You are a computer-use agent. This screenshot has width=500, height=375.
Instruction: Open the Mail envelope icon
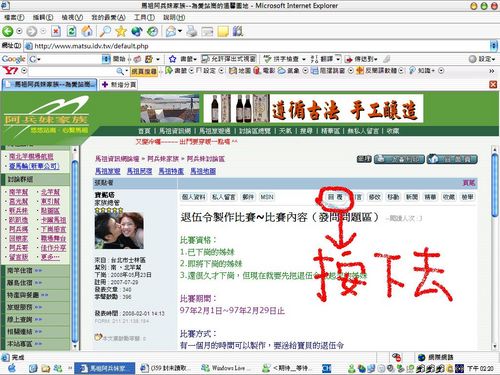(171, 31)
